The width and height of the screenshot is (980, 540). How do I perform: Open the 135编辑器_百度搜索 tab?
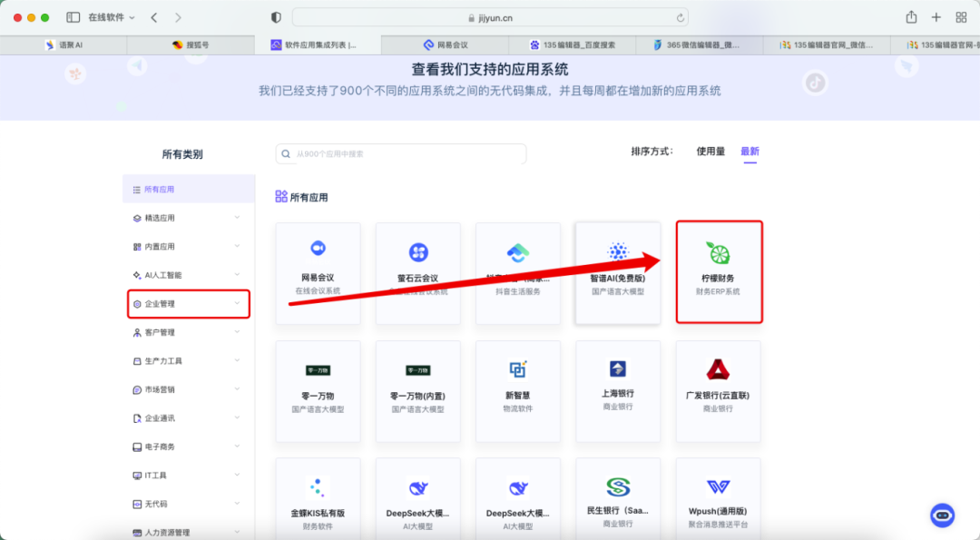[572, 45]
